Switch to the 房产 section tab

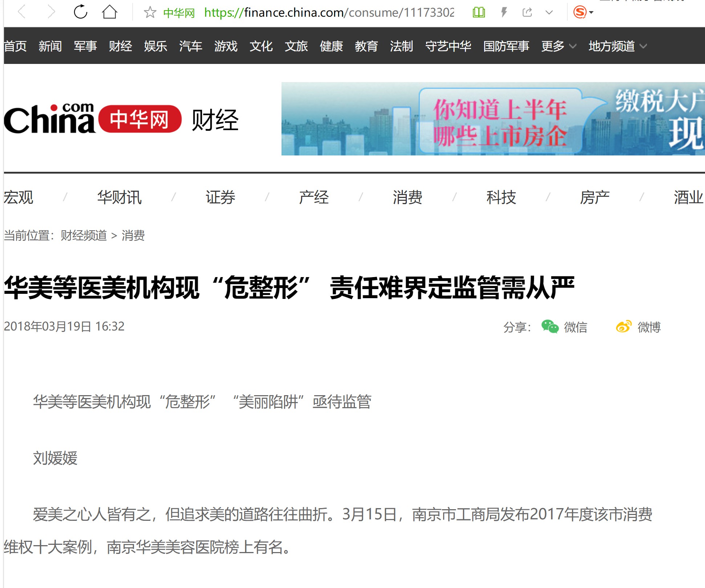(x=595, y=197)
